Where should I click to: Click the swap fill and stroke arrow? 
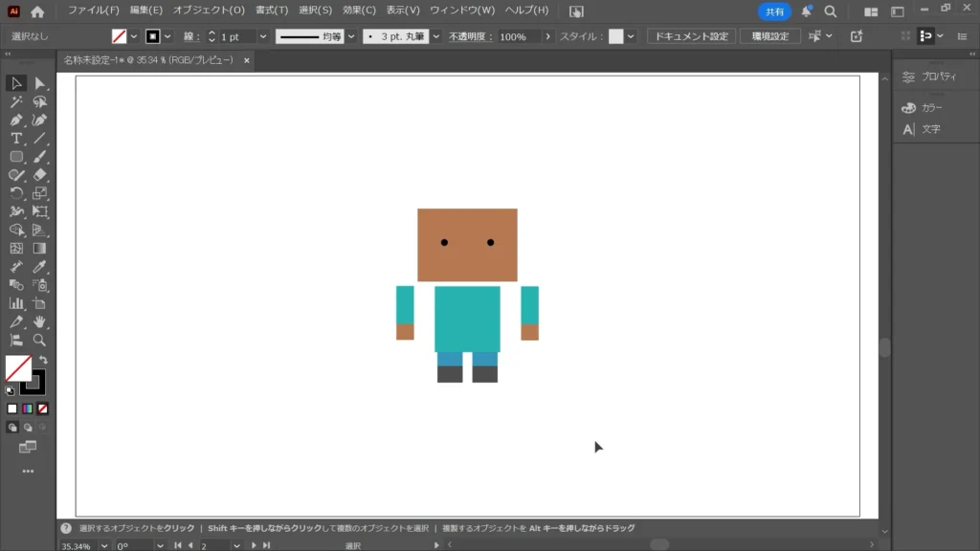(43, 361)
